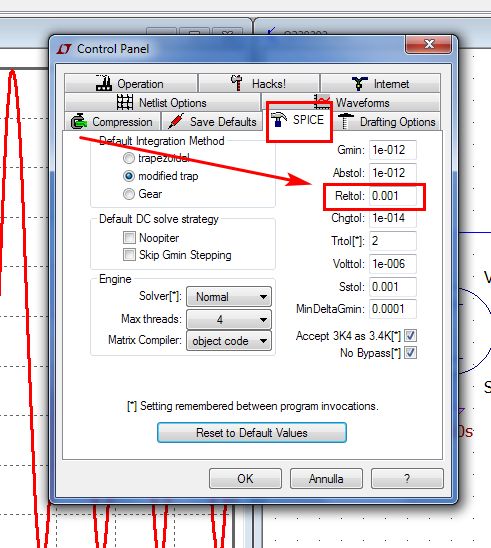The height and width of the screenshot is (548, 491).
Task: Click the Gmin input field
Action: tap(392, 150)
